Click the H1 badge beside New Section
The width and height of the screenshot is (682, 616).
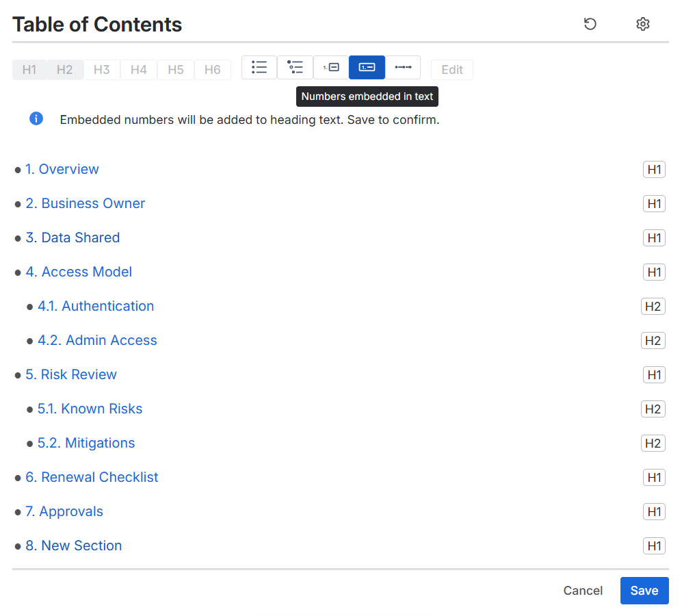point(654,546)
